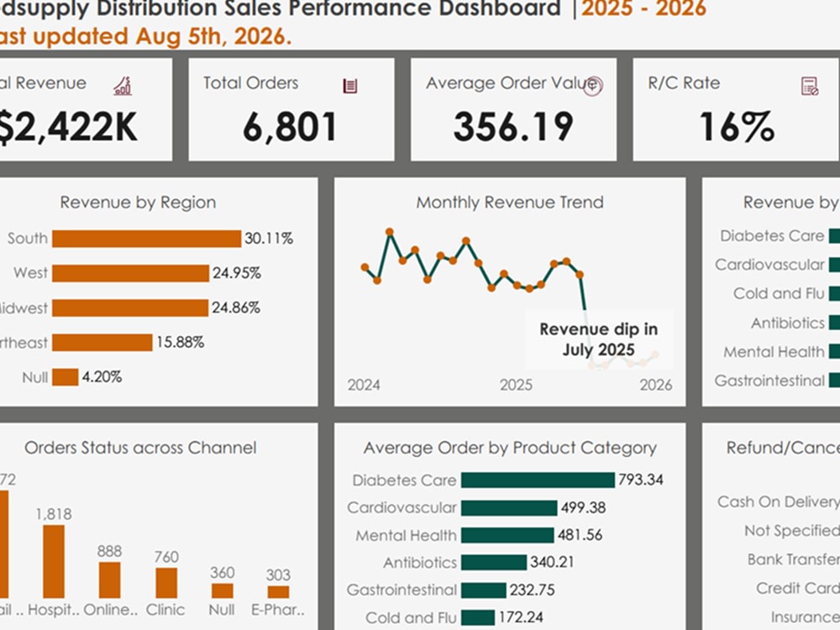Click the $2,422K revenue figure
The width and height of the screenshot is (840, 630).
(x=67, y=128)
